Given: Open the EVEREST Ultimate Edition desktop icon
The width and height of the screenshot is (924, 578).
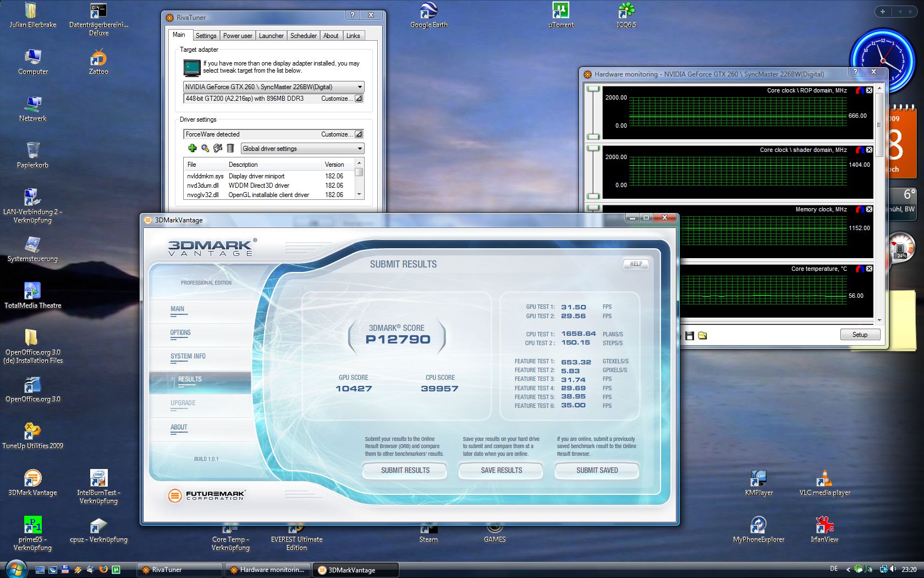Looking at the screenshot, I should (x=296, y=537).
